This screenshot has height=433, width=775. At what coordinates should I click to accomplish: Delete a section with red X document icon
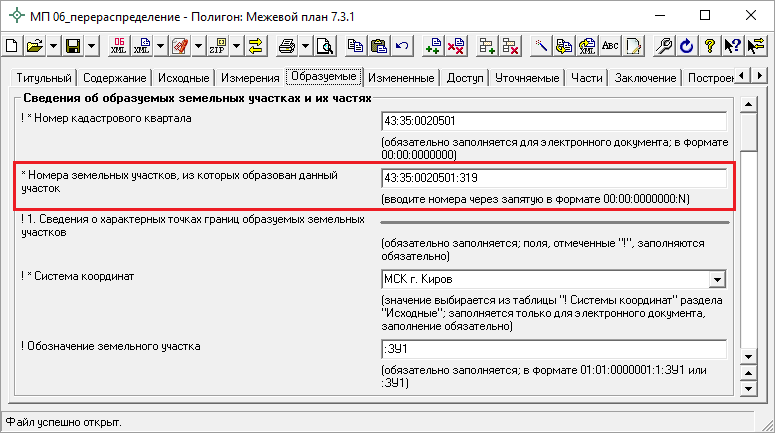point(456,46)
